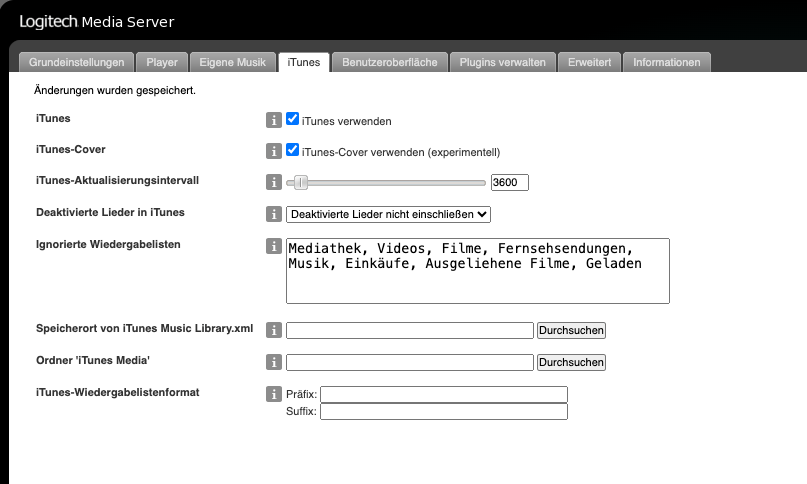
Task: Click info icon next to iTunes setting
Action: (x=273, y=120)
